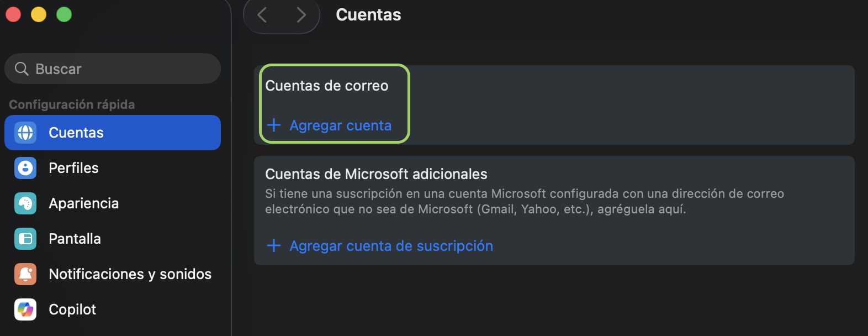Click plus icon beside Agregar cuenta de suscripción
868x336 pixels.
tap(274, 245)
